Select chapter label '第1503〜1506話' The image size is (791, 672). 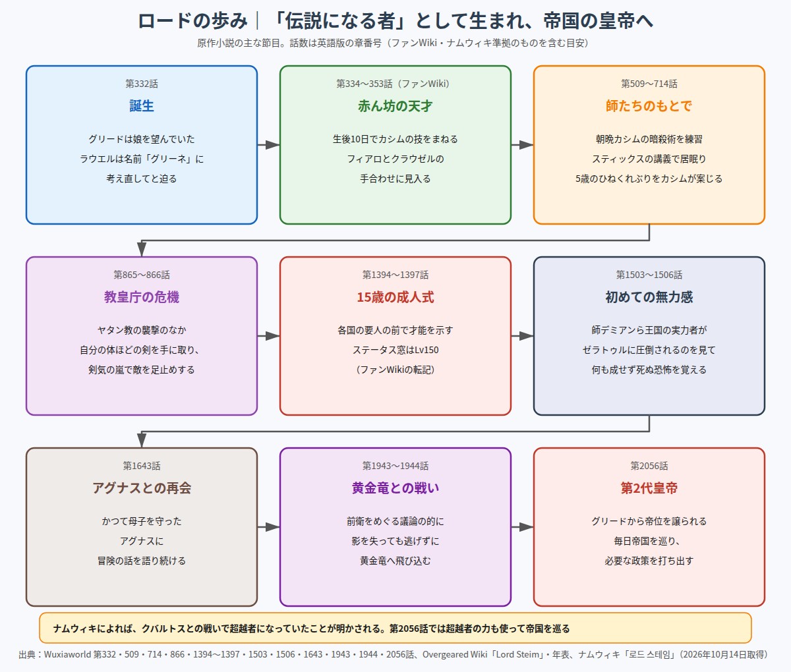tap(649, 275)
